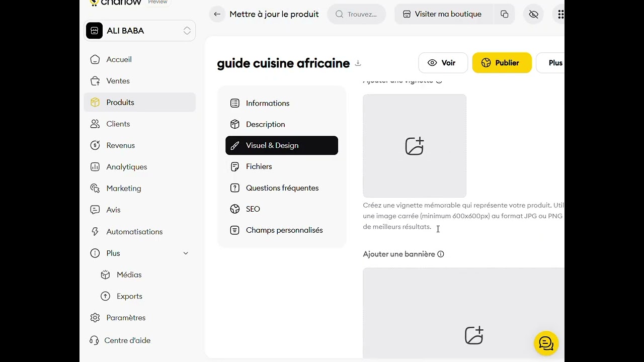
Task: Collapse the Plus section chevron
Action: (x=186, y=253)
